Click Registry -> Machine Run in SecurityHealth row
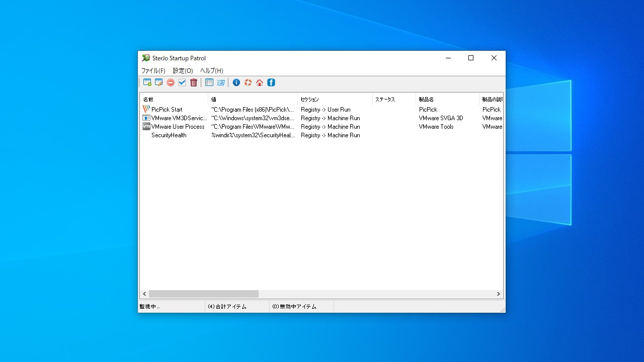 (x=331, y=135)
